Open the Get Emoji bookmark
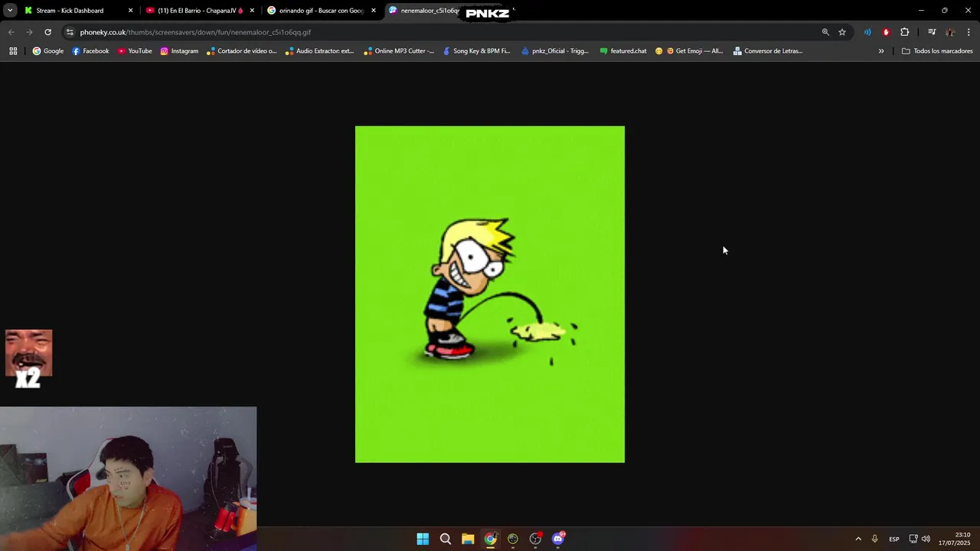 689,51
